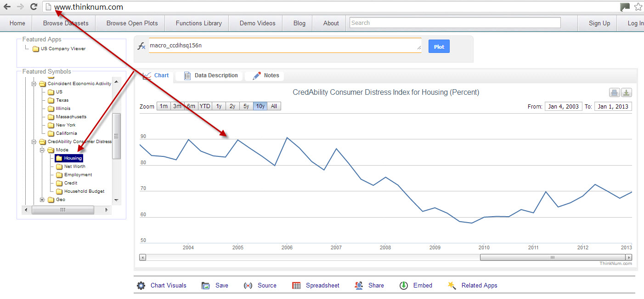This screenshot has width=644, height=299.
Task: Collapse the Coincident Economic Activity node
Action: (34, 84)
